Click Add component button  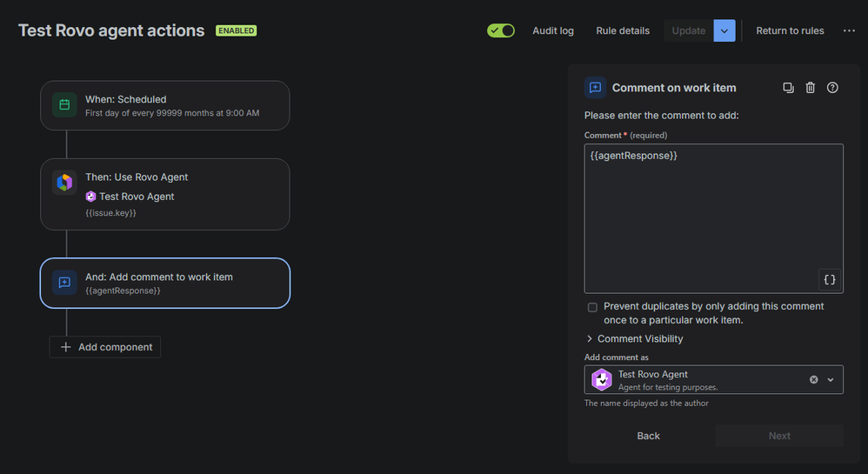click(x=105, y=347)
